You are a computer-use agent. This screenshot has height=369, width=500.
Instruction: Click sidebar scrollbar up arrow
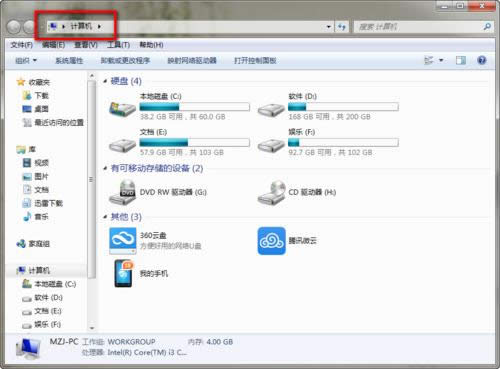pyautogui.click(x=92, y=76)
